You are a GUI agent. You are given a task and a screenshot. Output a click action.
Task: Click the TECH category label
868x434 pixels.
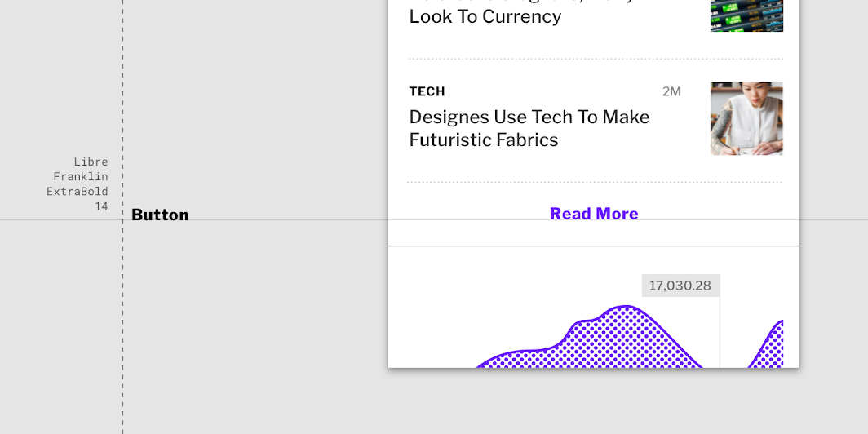click(x=427, y=91)
